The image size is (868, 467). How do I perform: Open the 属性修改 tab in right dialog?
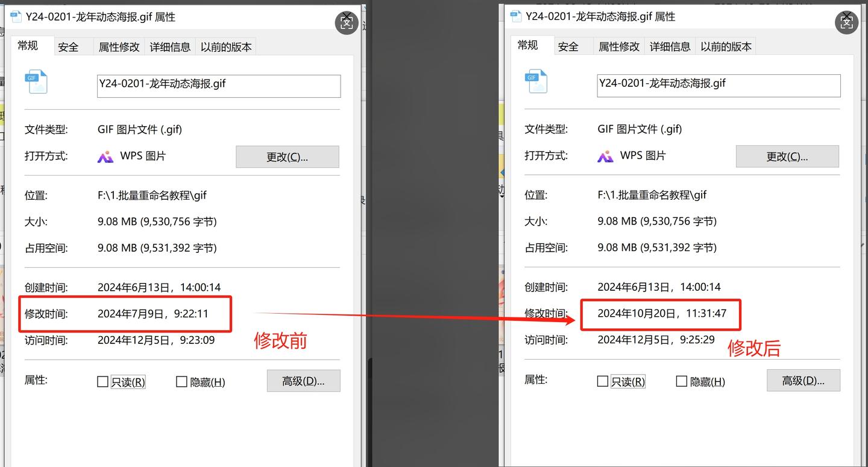tap(619, 46)
